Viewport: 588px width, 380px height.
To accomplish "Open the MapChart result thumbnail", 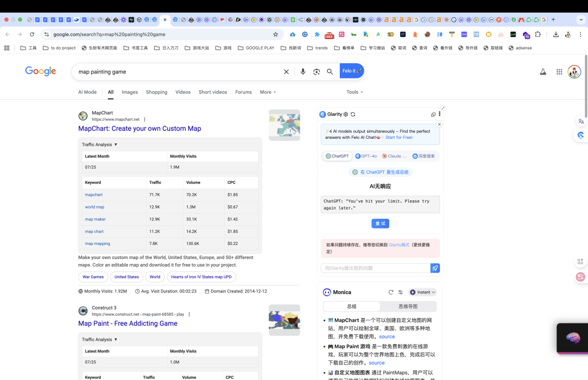I will click(284, 125).
